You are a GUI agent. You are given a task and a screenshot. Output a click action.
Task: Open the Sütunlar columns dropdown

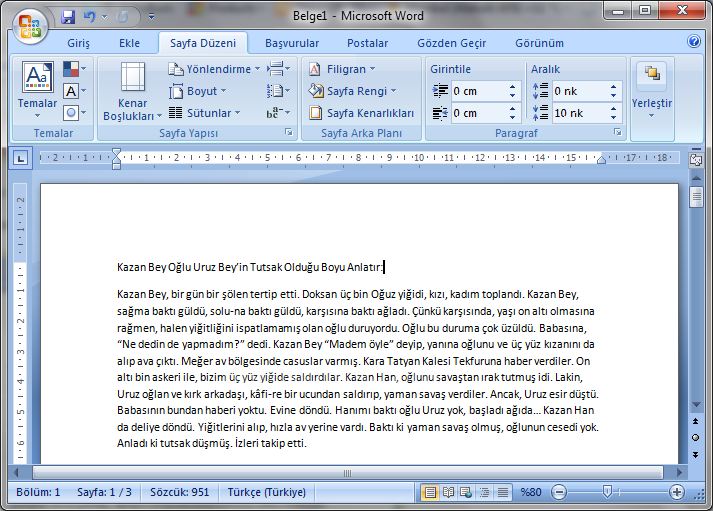coord(204,113)
